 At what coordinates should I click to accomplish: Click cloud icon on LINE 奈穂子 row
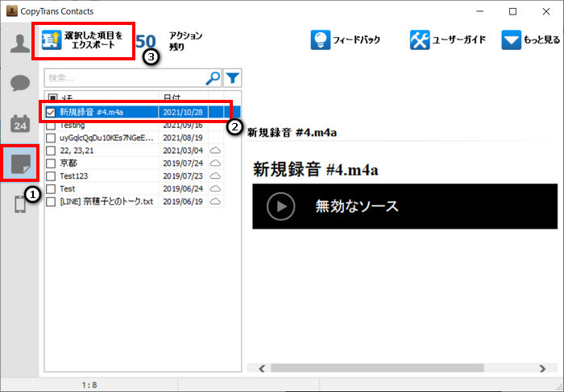point(215,201)
